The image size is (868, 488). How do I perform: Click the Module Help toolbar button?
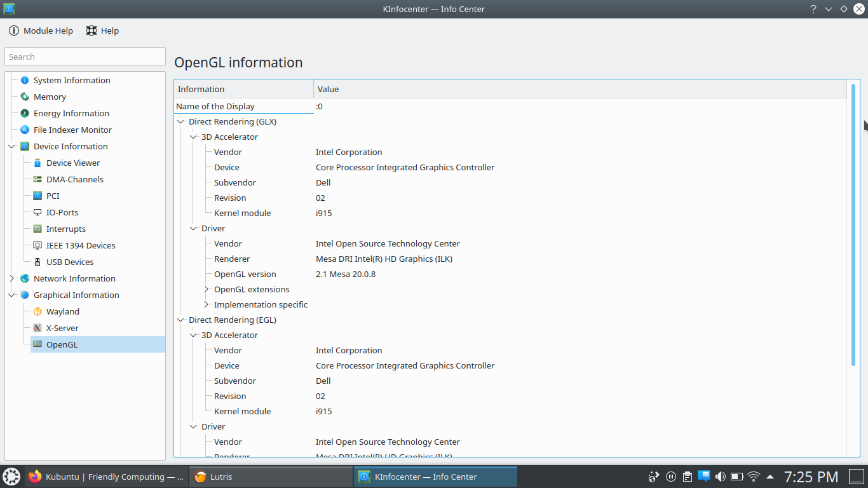point(41,30)
